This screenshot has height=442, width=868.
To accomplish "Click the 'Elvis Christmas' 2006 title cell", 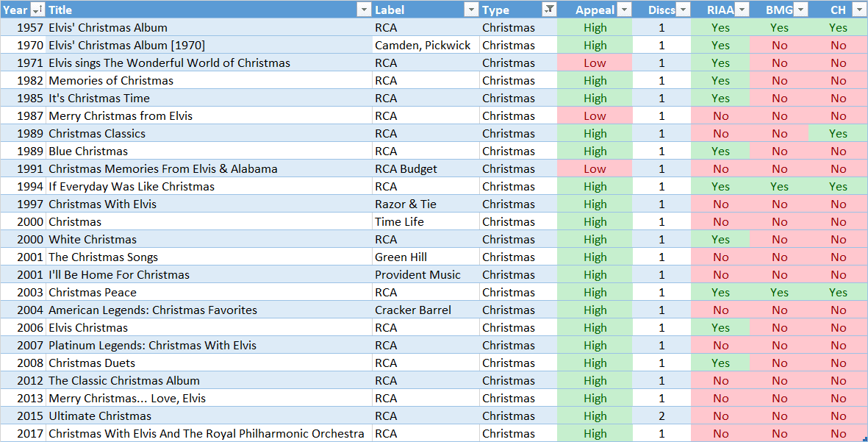I will (x=209, y=328).
